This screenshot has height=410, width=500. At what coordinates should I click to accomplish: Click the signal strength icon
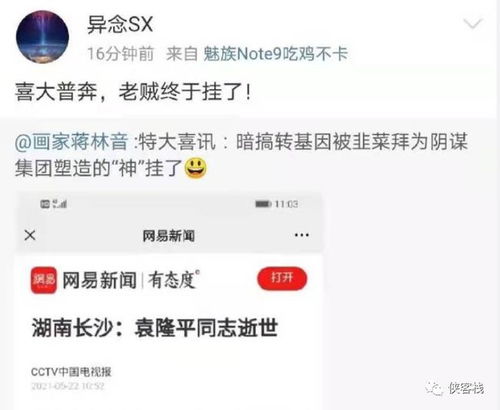pyautogui.click(x=60, y=203)
